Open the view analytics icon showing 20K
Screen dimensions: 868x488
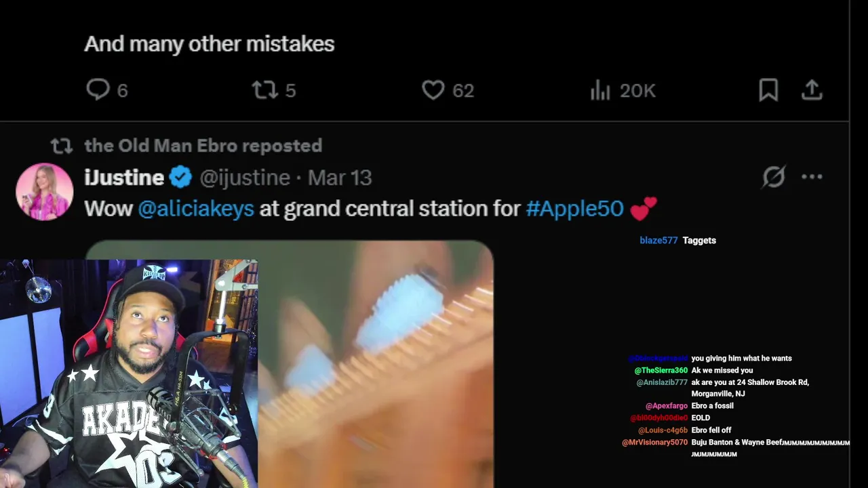point(600,89)
